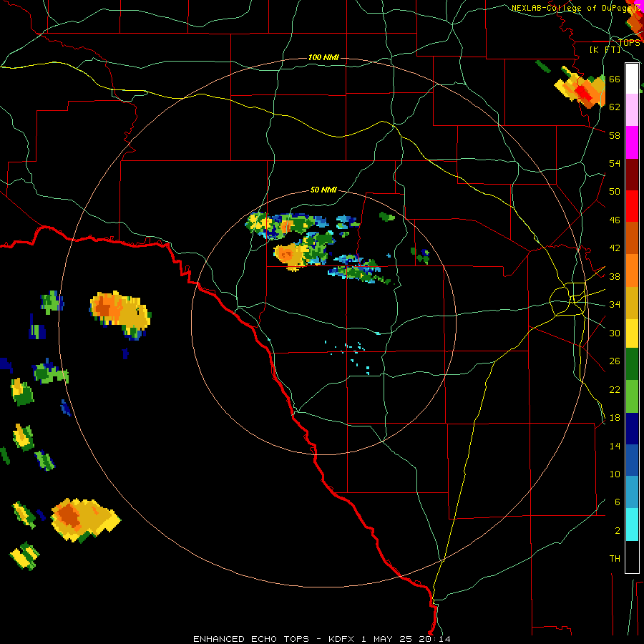Click the bright red legend swatch

[632, 206]
